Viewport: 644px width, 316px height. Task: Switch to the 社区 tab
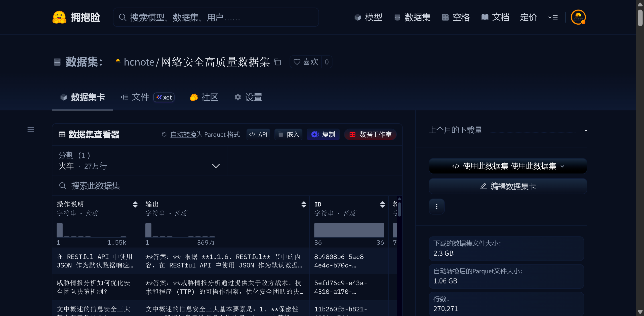[209, 97]
